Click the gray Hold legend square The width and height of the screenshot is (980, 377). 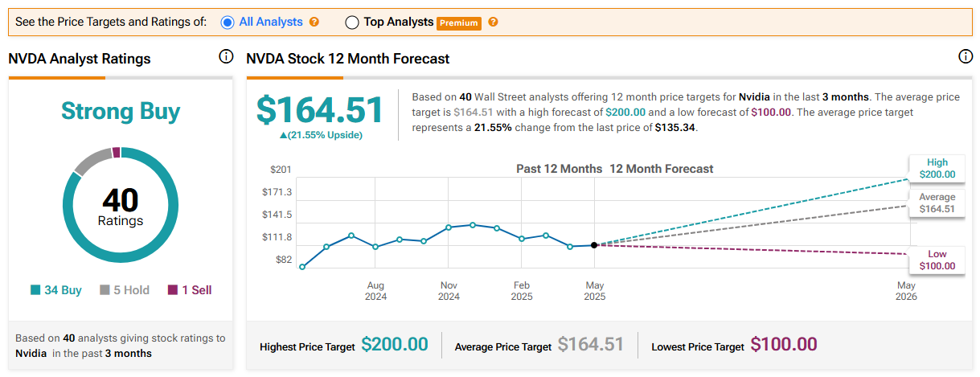pyautogui.click(x=105, y=290)
